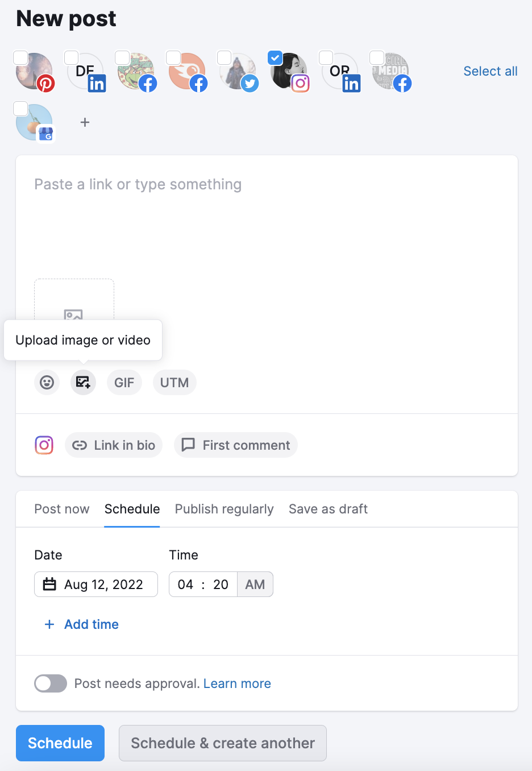Select the Twitter profile checkbox
Screen dimensions: 532x771
pos(224,57)
